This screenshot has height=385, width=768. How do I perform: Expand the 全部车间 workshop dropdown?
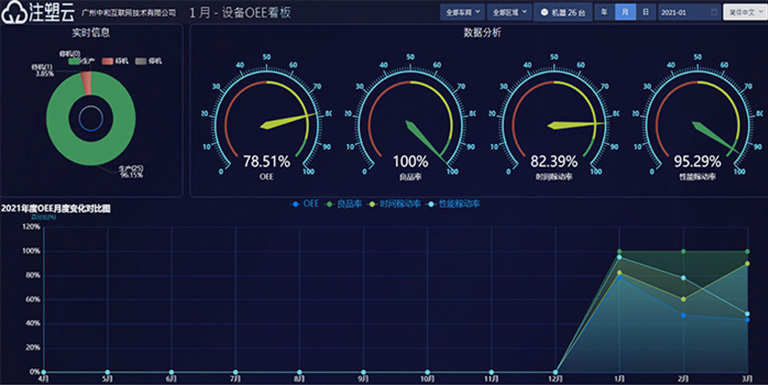462,12
